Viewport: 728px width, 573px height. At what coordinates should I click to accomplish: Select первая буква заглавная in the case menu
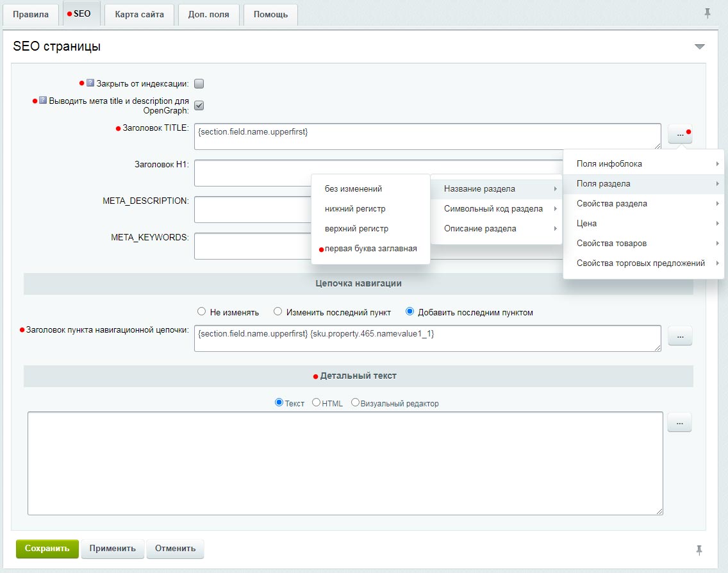pyautogui.click(x=370, y=250)
